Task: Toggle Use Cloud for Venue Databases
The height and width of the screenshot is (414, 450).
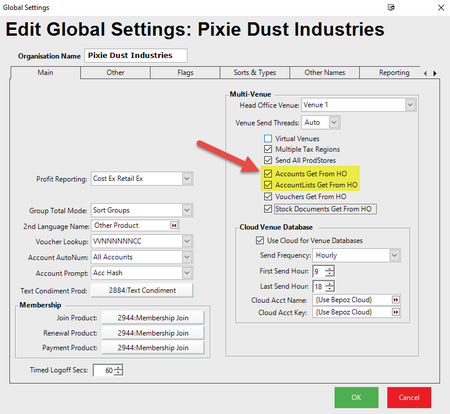Action: 260,240
